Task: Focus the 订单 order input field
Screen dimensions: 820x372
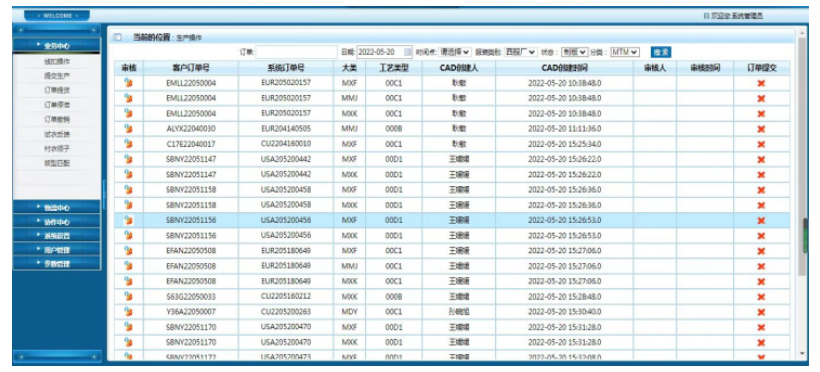Action: coord(297,52)
